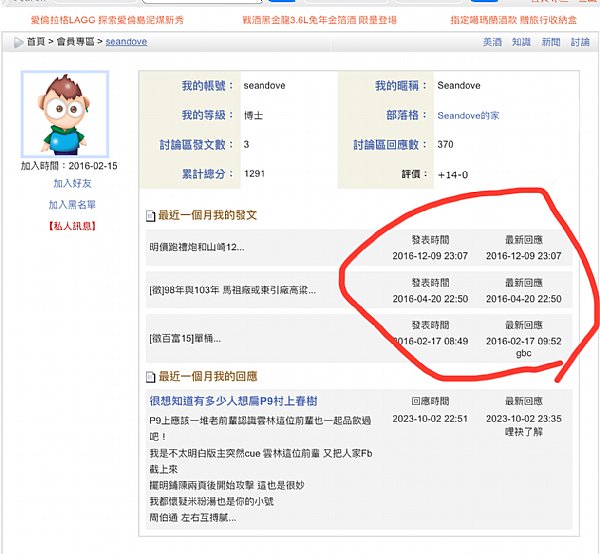Open thread 很想知道有多少人想扁P9村上春樹
This screenshot has height=554, width=600.
click(x=233, y=401)
